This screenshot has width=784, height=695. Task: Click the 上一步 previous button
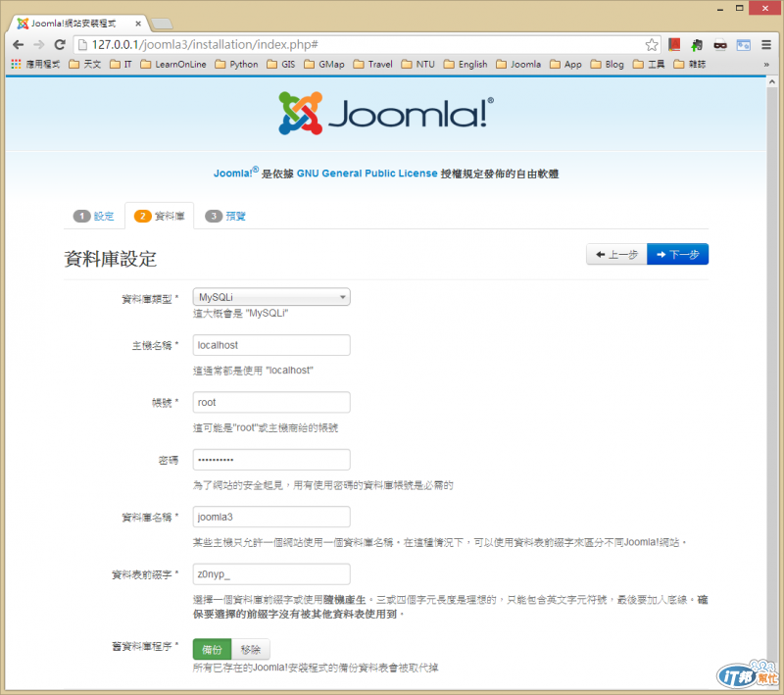616,254
